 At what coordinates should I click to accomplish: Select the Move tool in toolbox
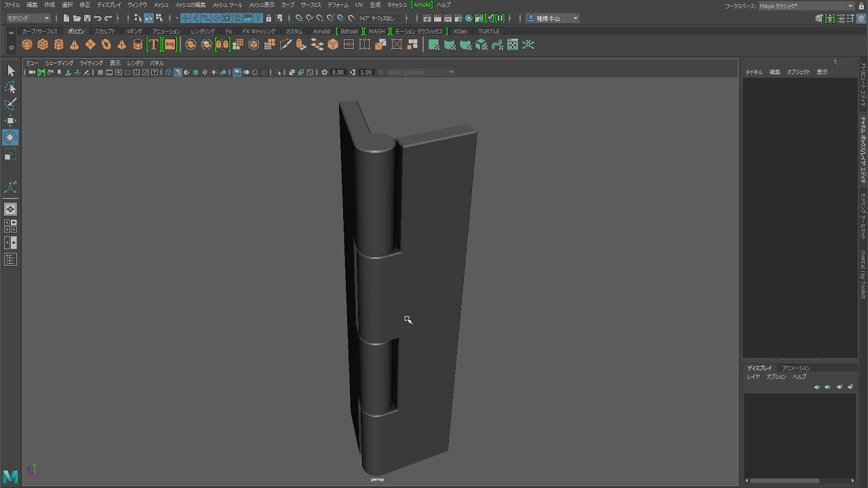[10, 121]
